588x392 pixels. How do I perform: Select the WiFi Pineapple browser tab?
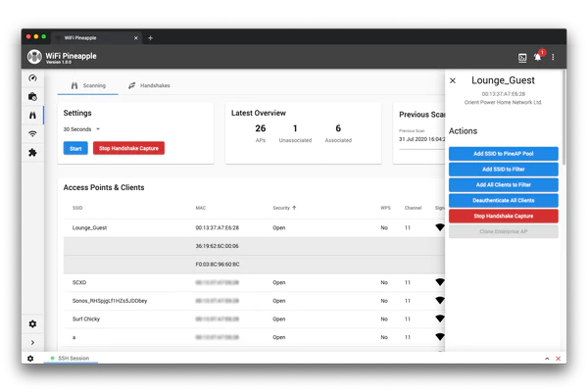[96, 38]
